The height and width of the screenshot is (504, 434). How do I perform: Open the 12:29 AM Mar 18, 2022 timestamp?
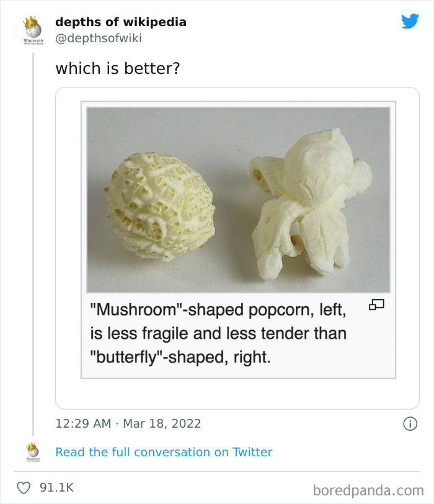(128, 423)
